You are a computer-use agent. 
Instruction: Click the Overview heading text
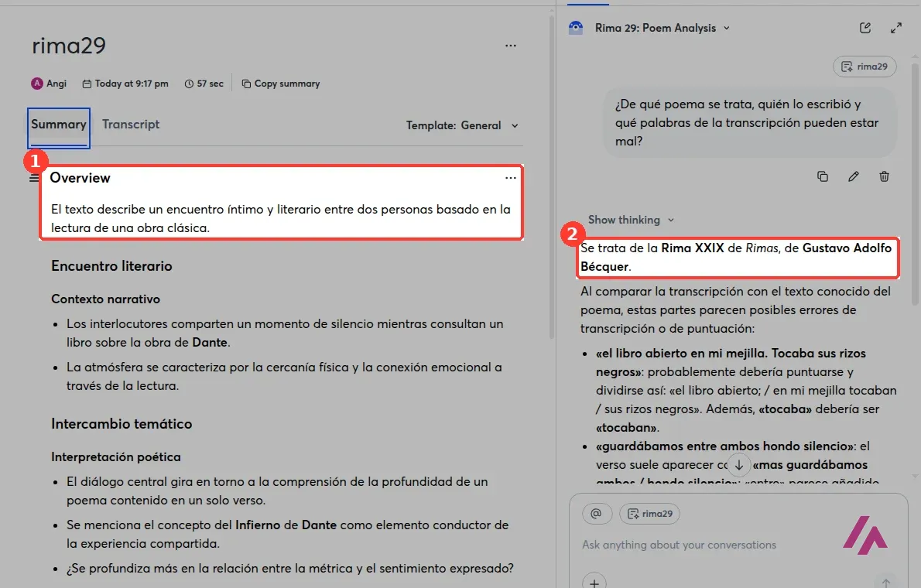pos(80,178)
